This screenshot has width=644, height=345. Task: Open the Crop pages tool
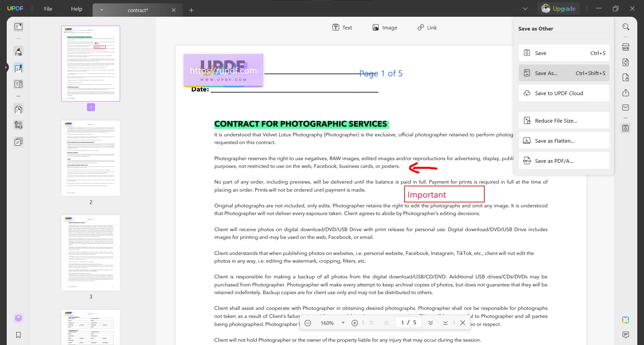18,125
